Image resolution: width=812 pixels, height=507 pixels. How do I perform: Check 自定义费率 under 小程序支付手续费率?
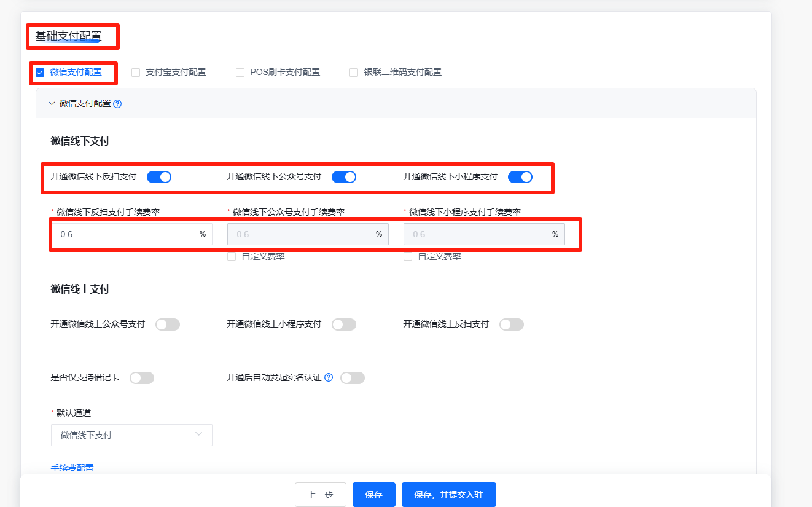408,257
